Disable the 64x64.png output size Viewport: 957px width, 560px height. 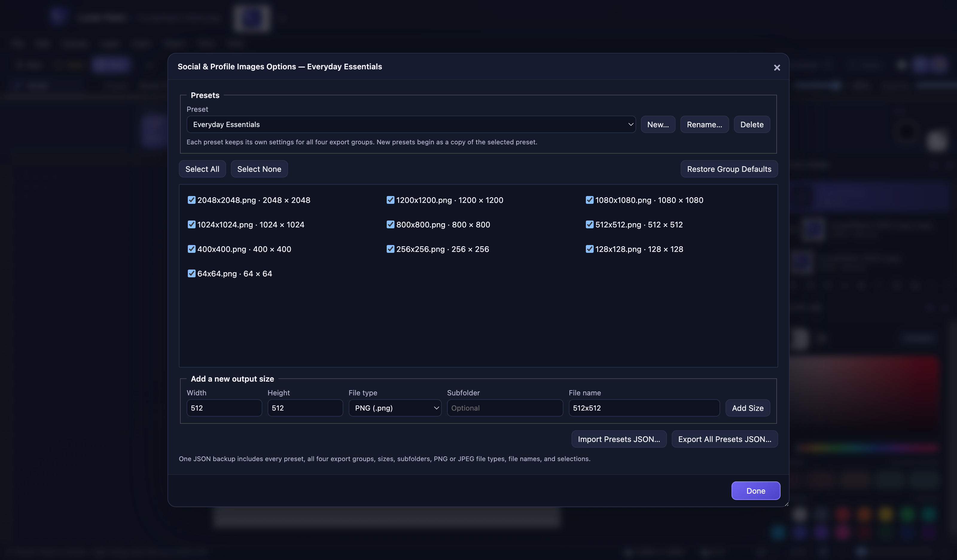click(191, 273)
